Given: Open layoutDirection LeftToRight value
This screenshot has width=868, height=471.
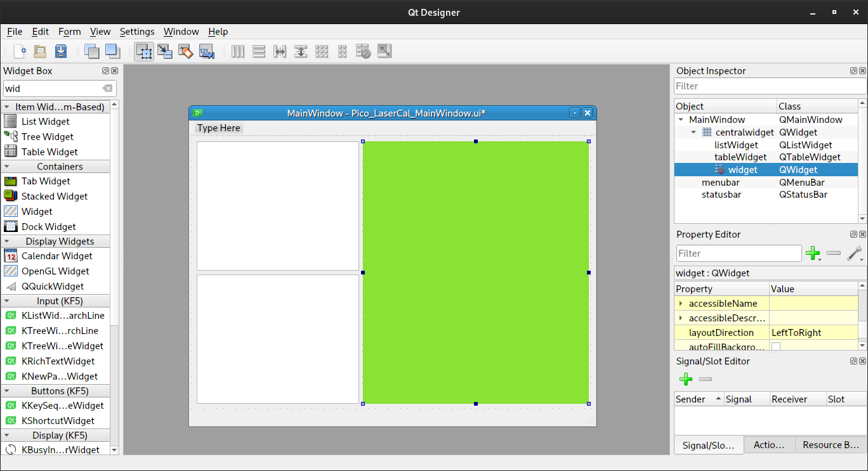Looking at the screenshot, I should (813, 333).
